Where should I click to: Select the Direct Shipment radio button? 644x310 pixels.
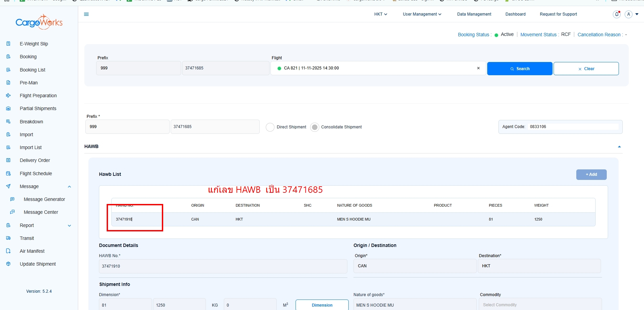[x=270, y=127]
